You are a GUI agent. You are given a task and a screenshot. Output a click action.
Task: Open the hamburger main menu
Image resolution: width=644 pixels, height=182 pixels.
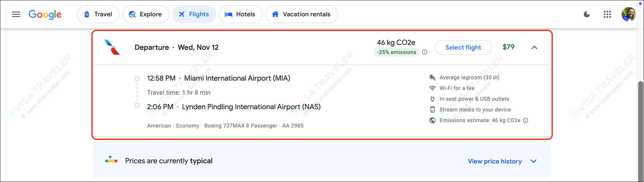tap(16, 14)
